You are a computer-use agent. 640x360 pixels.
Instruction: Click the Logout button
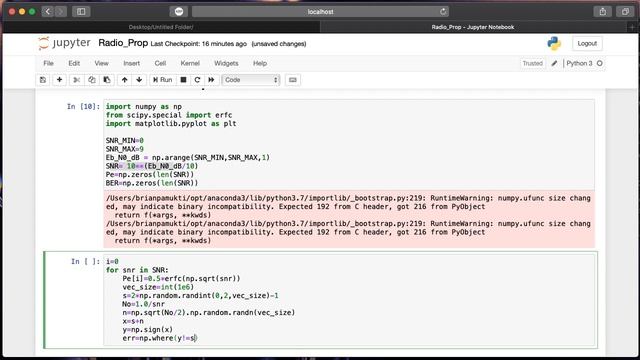point(587,43)
